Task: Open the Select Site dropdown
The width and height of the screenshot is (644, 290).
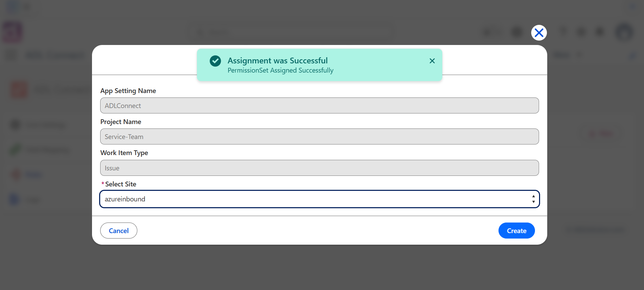Action: [319, 199]
